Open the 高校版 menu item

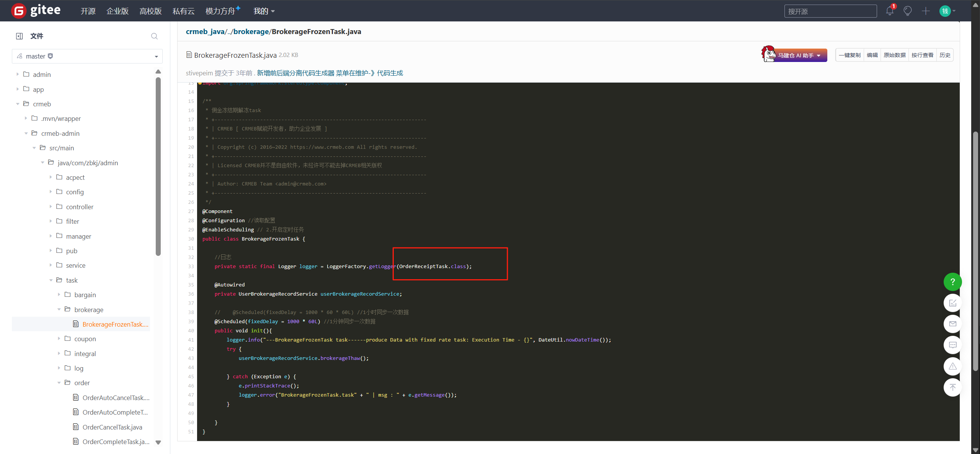(x=150, y=11)
